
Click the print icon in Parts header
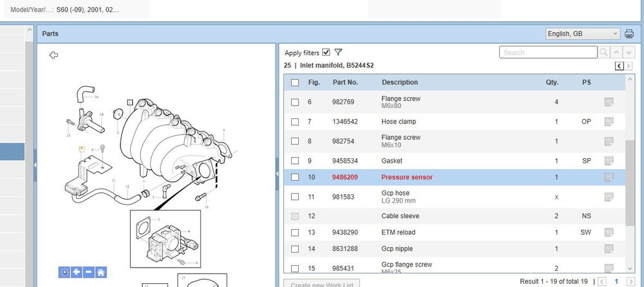coord(629,34)
